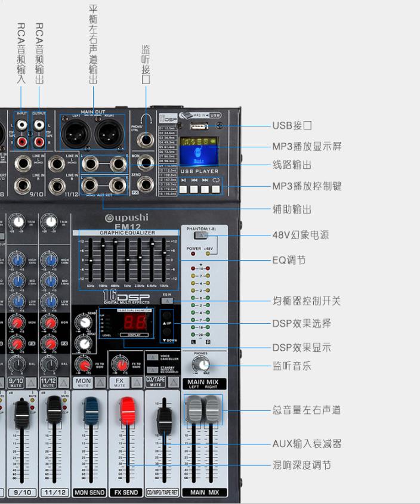This screenshot has width=420, height=504.
Task: Toggle the VOICE CANCELLER switch
Action: 153,357
